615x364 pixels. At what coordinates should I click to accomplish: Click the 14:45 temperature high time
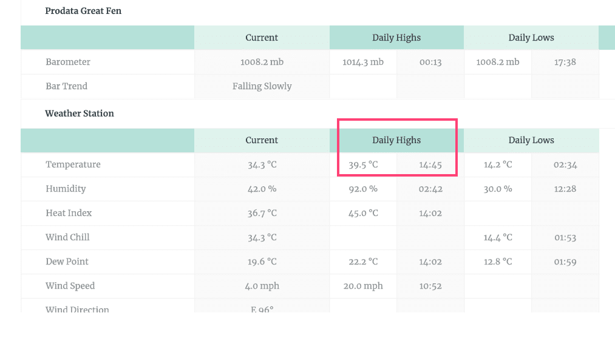[x=430, y=164]
